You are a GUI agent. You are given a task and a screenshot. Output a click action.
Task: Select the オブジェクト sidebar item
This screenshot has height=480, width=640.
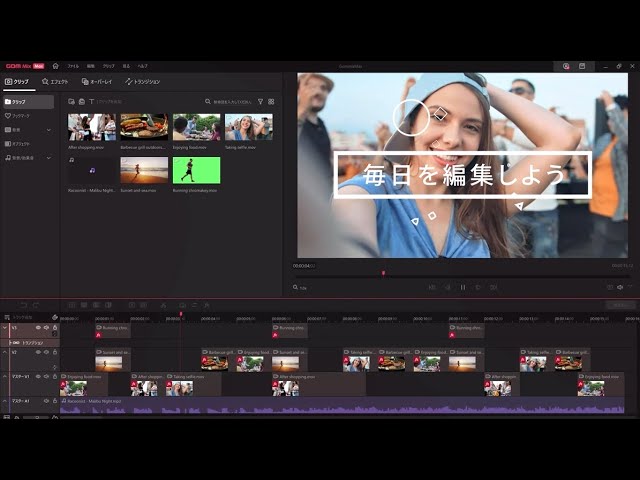17,144
